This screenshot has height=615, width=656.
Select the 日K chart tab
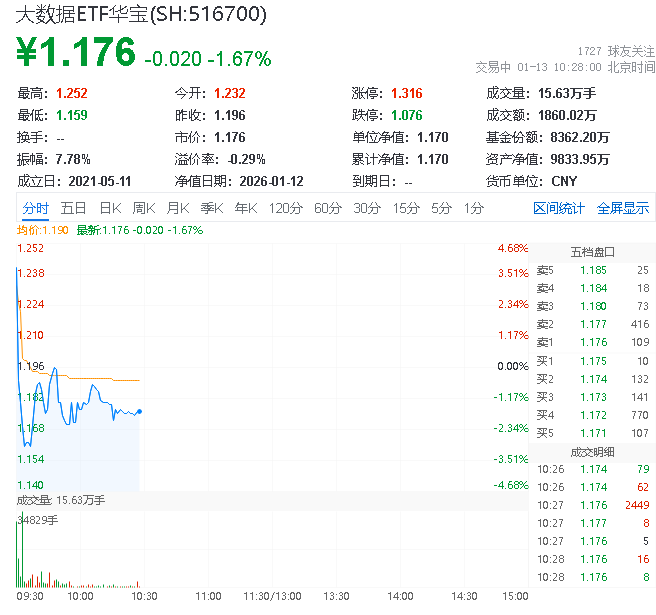110,208
